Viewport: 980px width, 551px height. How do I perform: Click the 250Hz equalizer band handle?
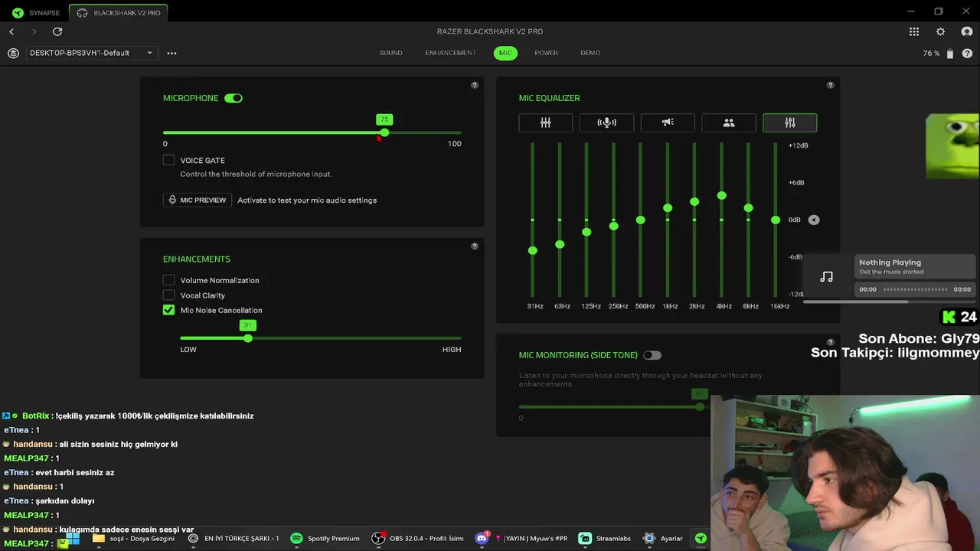click(x=613, y=226)
